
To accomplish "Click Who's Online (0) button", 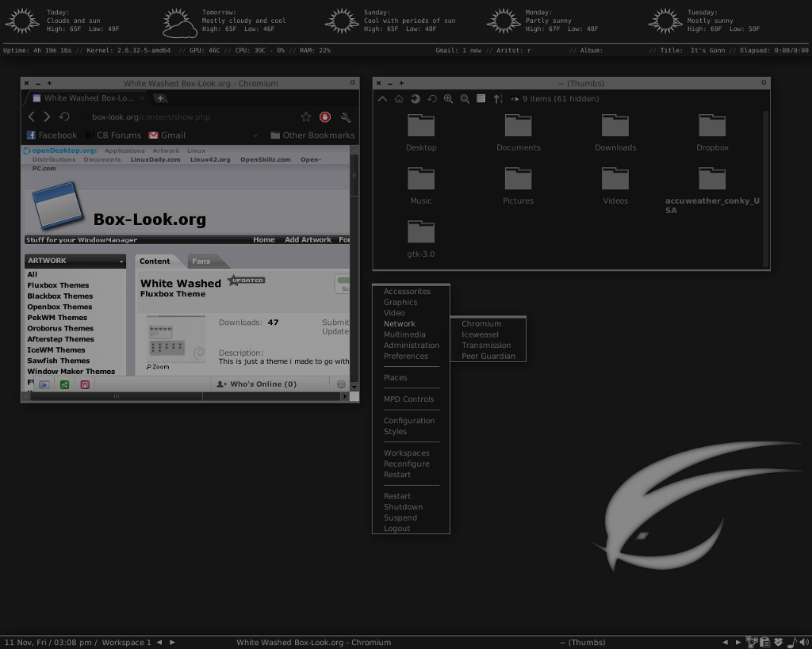I will tap(258, 384).
